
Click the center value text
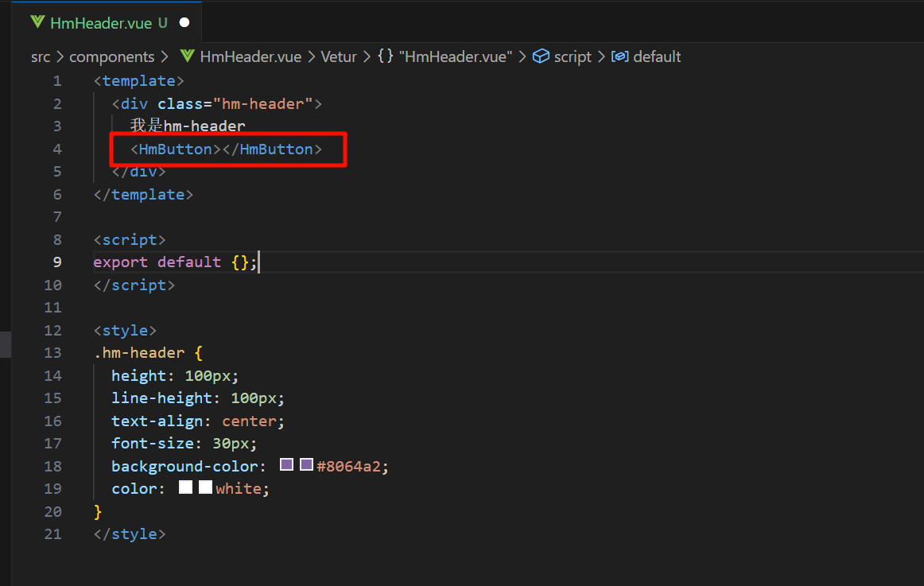(x=249, y=421)
